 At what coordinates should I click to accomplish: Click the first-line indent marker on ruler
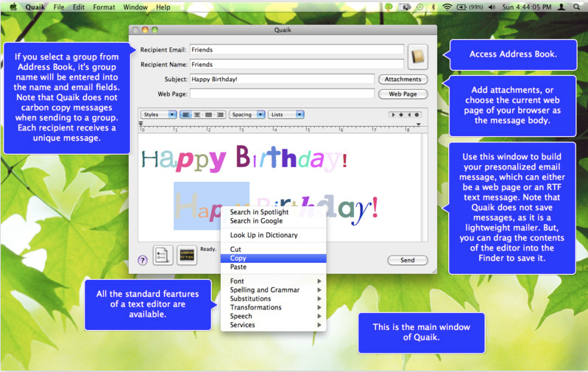point(141,123)
